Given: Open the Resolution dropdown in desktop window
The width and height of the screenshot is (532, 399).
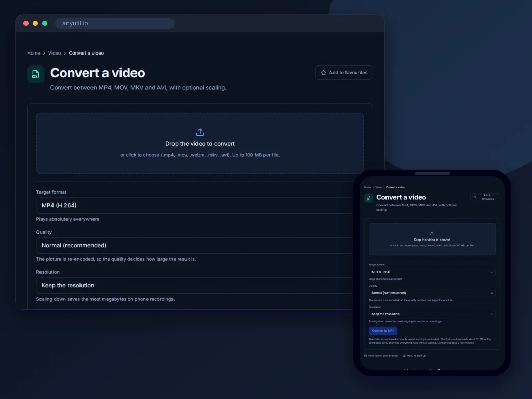Looking at the screenshot, I should point(195,285).
